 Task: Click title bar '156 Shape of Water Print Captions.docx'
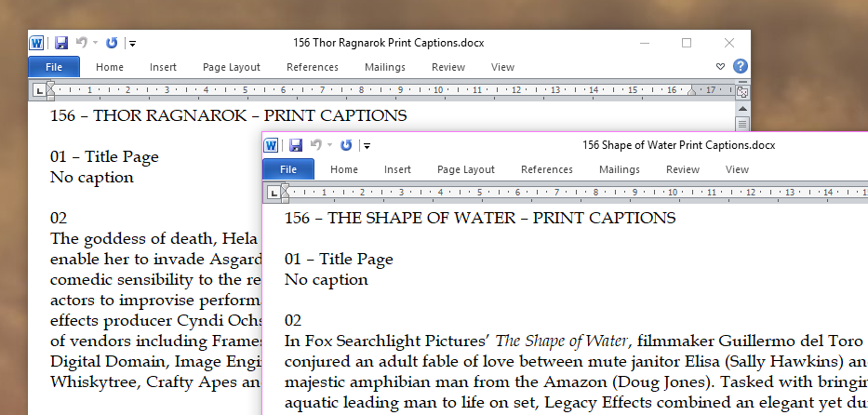tap(678, 145)
